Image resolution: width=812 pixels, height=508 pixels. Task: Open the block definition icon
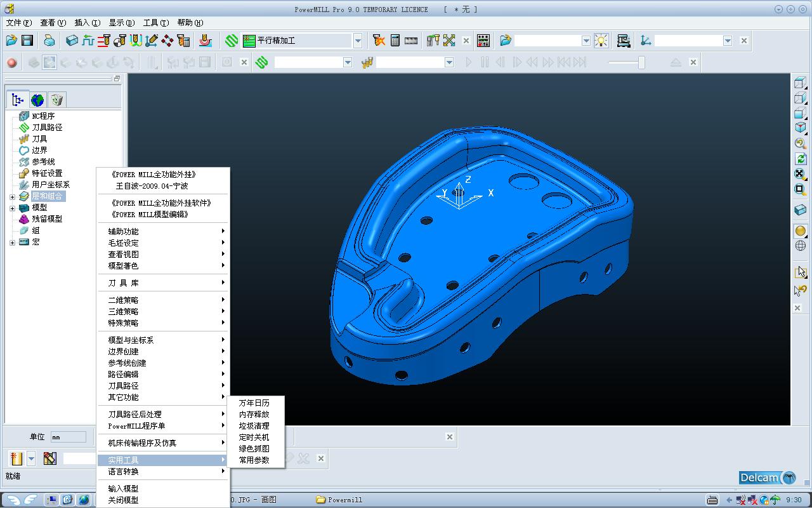[x=72, y=41]
